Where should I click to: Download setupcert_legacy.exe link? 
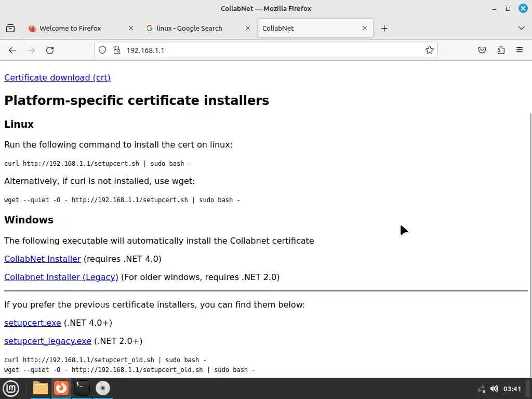47,341
